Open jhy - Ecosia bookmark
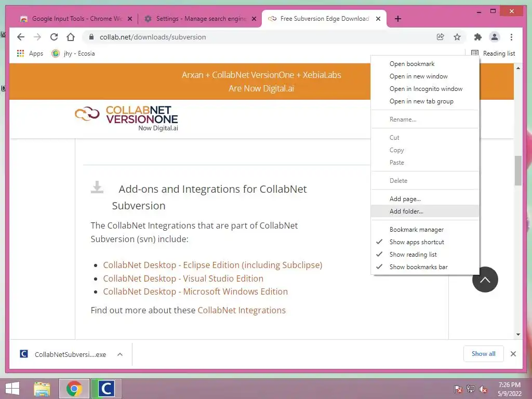The height and width of the screenshot is (399, 532). coord(73,54)
